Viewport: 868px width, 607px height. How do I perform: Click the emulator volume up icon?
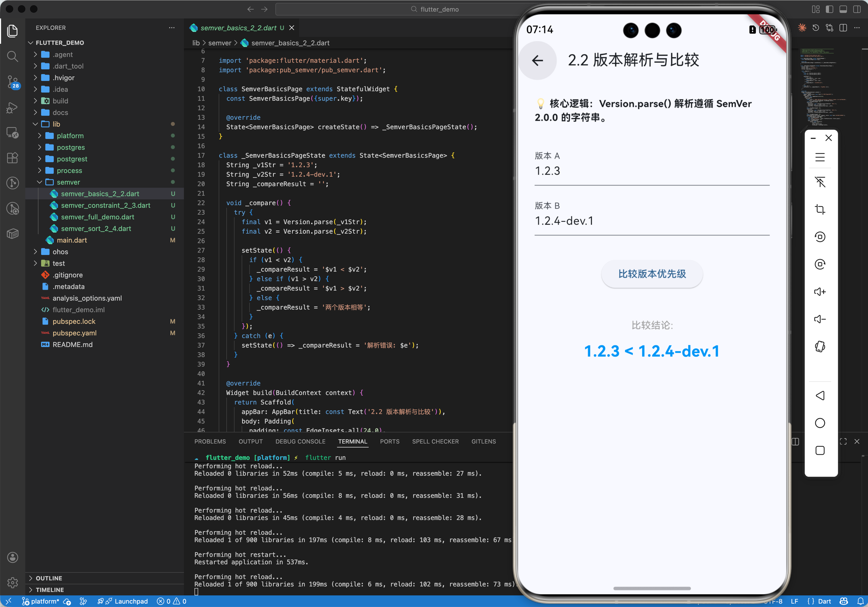pos(820,292)
